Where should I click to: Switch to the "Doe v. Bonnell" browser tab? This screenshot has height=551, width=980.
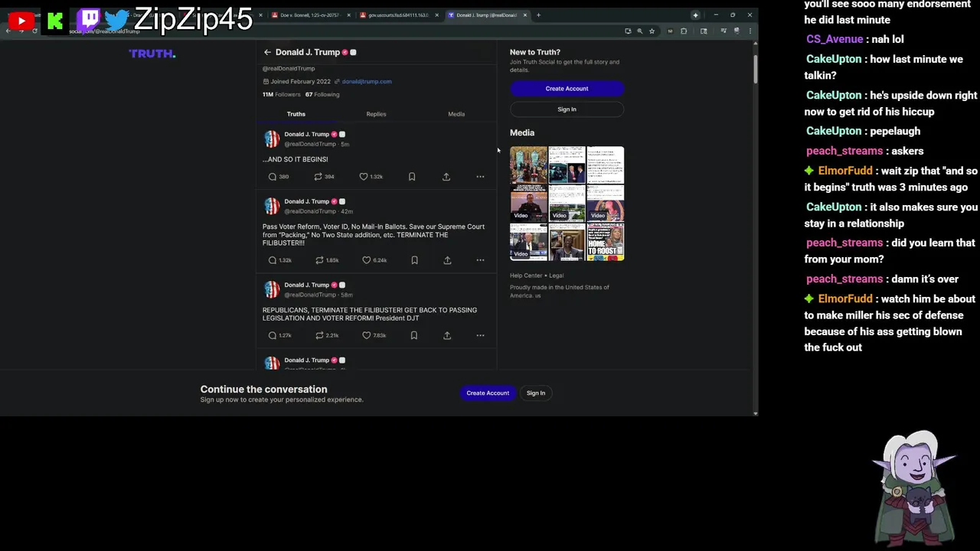[311, 15]
